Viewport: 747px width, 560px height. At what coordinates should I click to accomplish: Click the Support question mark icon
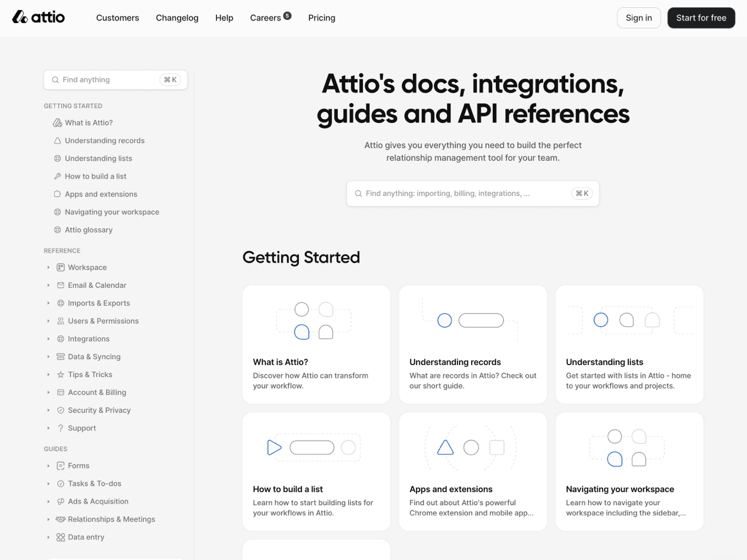click(60, 428)
